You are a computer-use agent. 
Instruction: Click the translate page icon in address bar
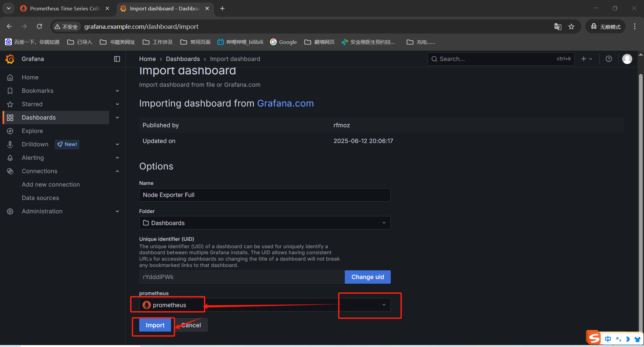coord(558,26)
